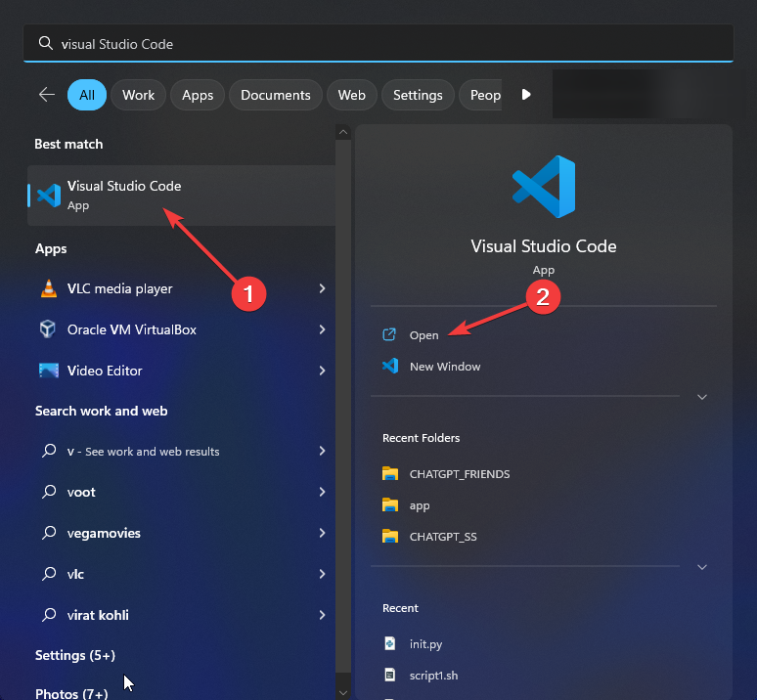
Task: Switch to the Settings filter tab
Action: tap(418, 95)
